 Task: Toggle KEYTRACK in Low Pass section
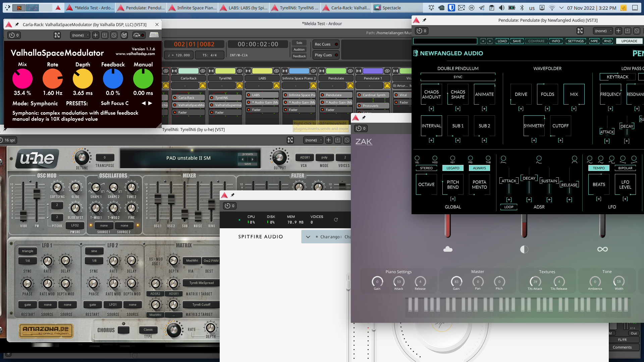[618, 77]
